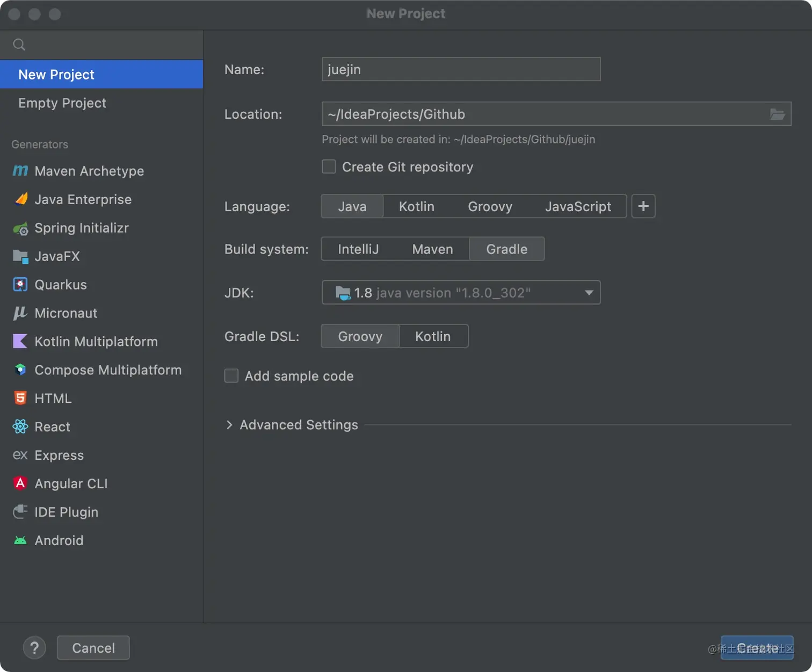Focus the generator search field
This screenshot has height=672, width=812.
(102, 45)
